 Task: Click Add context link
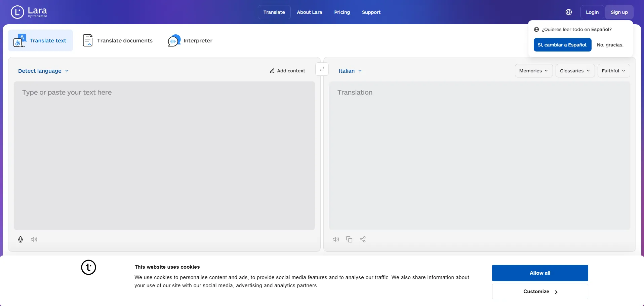pyautogui.click(x=288, y=71)
